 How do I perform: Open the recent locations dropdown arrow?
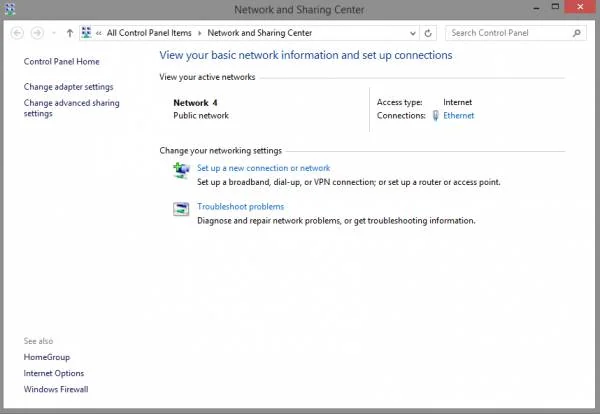point(54,33)
